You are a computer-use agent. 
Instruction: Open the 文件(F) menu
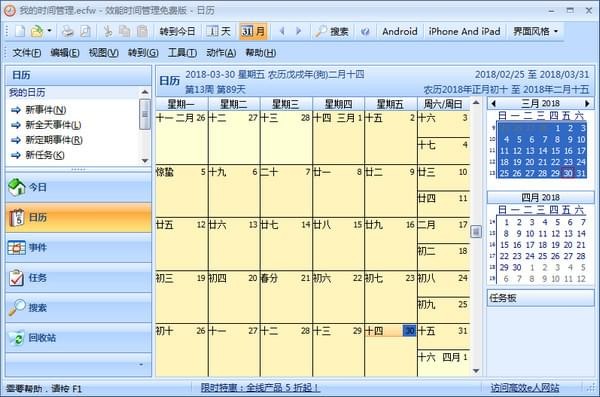click(27, 53)
